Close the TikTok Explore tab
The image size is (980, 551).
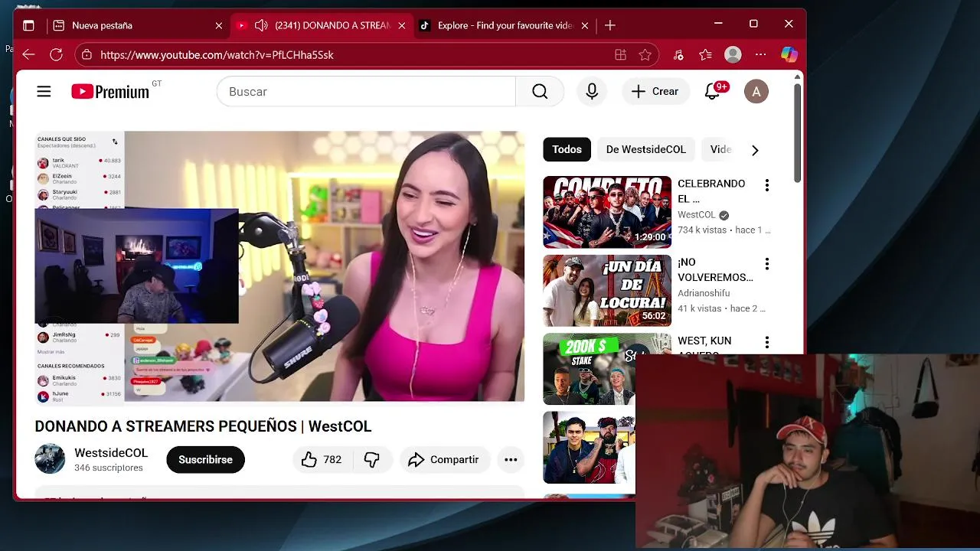coord(585,25)
